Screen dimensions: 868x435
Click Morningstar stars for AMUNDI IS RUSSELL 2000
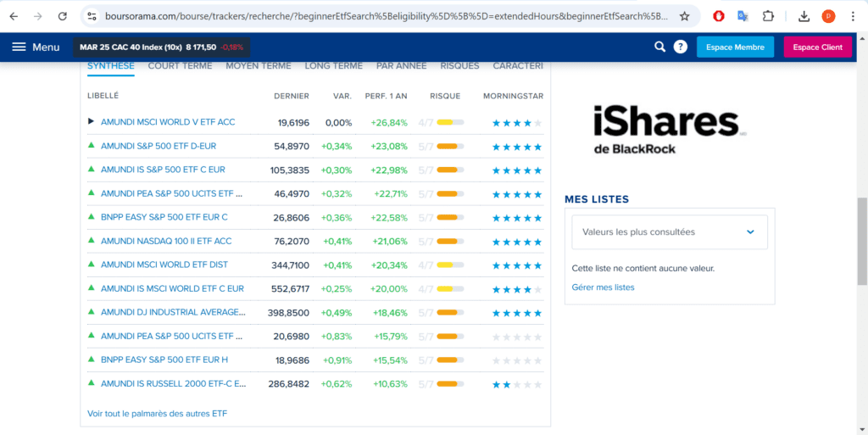[517, 385]
